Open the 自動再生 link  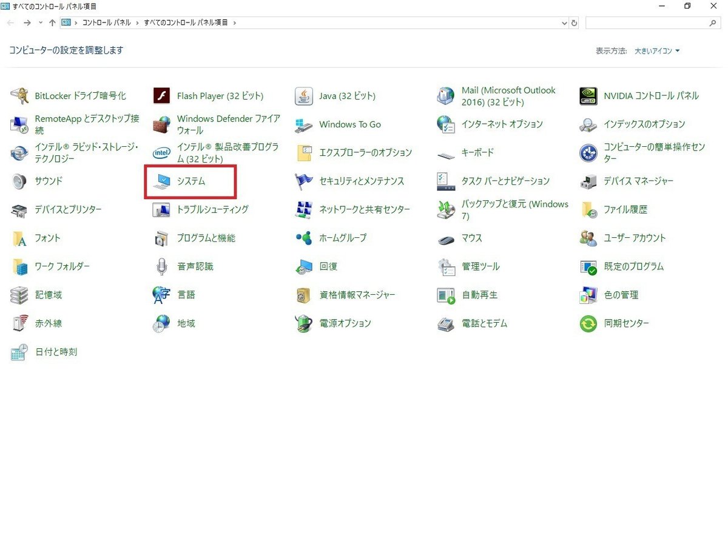[479, 295]
